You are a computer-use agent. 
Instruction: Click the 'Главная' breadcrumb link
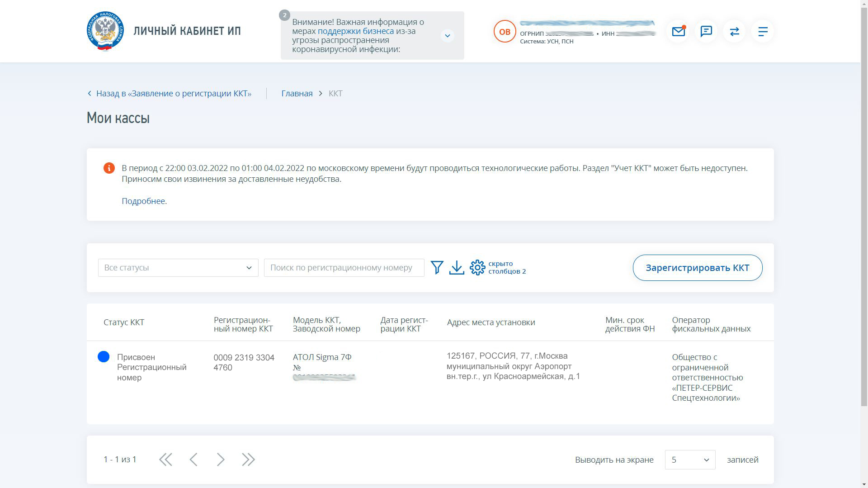coord(297,94)
